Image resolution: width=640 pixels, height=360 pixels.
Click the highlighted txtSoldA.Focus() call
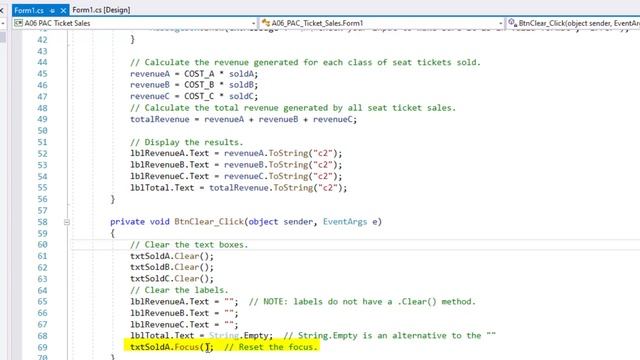(172, 347)
